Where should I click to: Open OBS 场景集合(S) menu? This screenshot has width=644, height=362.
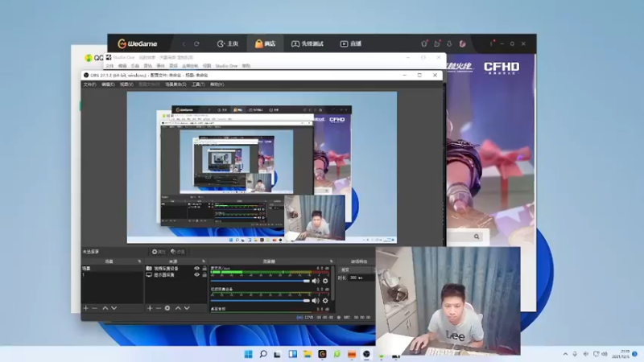(175, 84)
